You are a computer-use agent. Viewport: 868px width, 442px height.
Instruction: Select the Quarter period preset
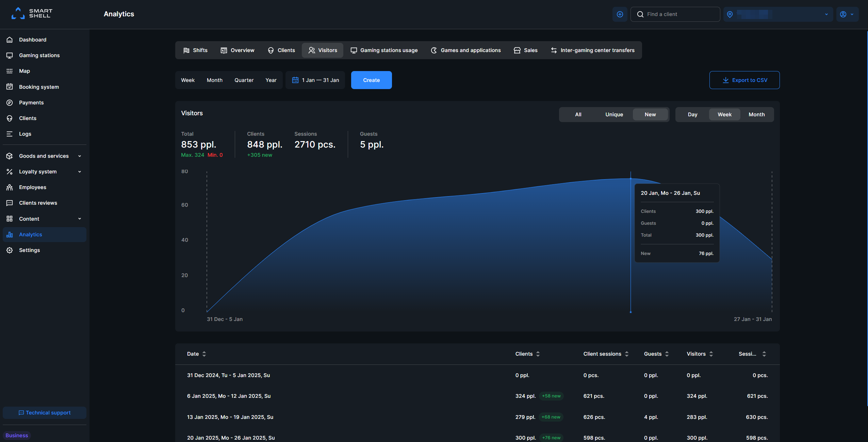[x=244, y=80]
